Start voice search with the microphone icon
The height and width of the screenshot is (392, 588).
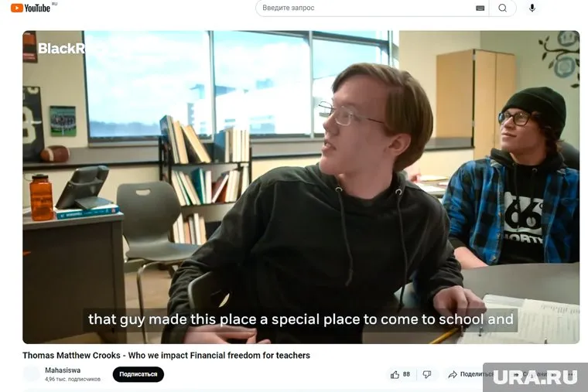click(532, 8)
